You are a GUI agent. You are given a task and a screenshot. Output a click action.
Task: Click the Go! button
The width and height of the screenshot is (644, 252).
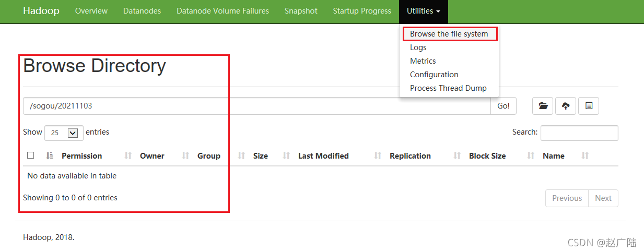click(x=504, y=106)
